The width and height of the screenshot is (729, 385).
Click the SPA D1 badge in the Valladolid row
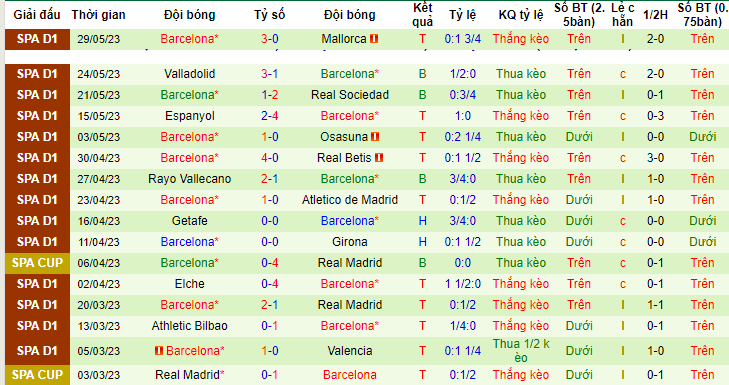tap(37, 73)
